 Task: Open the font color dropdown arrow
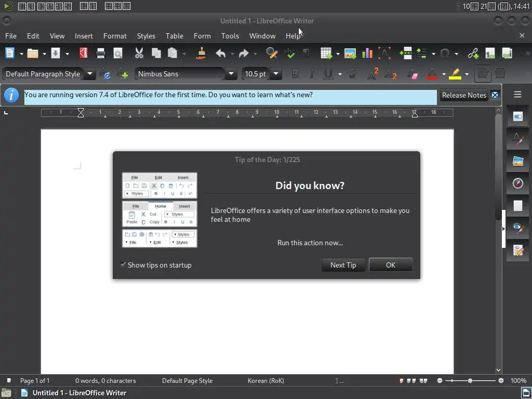[x=444, y=74]
